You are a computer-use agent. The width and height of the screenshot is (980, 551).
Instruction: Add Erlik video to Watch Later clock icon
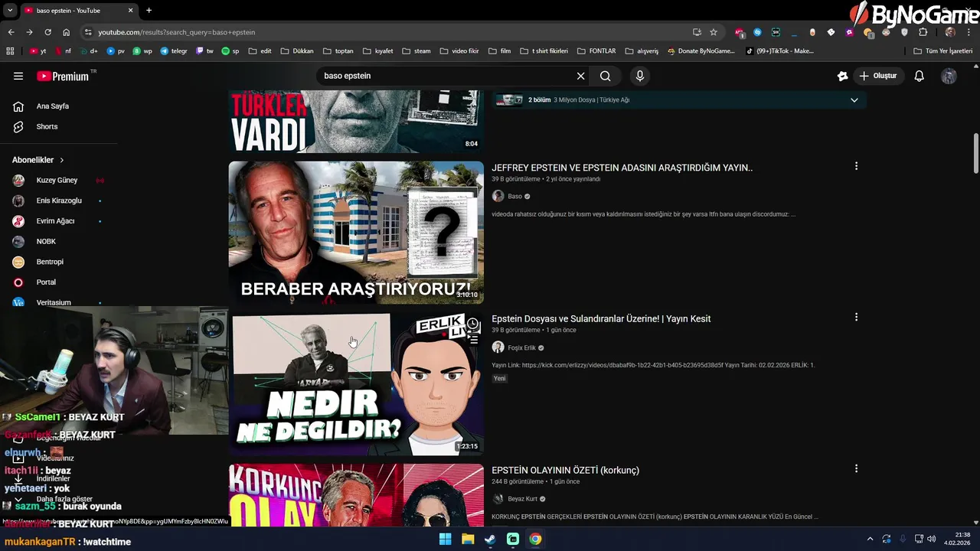tap(473, 324)
